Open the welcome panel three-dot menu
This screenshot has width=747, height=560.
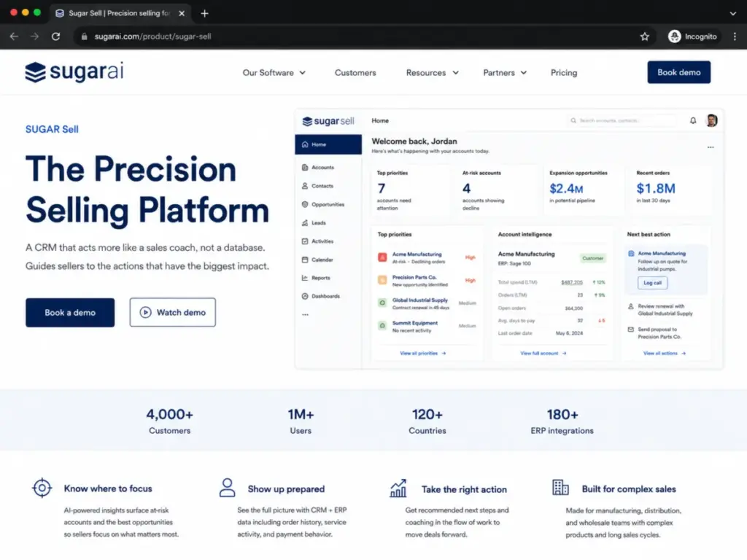pyautogui.click(x=711, y=147)
